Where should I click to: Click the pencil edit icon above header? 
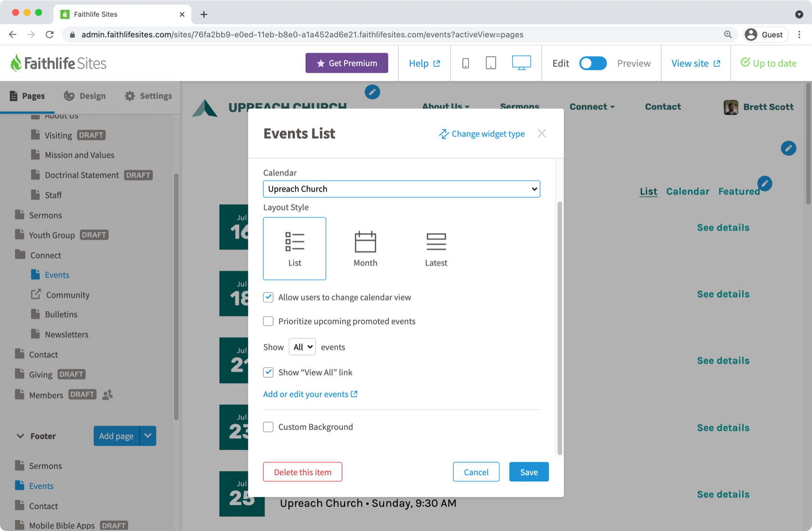coord(372,92)
